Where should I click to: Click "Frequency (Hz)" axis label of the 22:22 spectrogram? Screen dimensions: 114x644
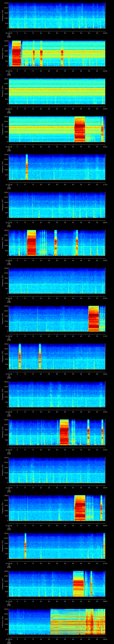click(3, 16)
